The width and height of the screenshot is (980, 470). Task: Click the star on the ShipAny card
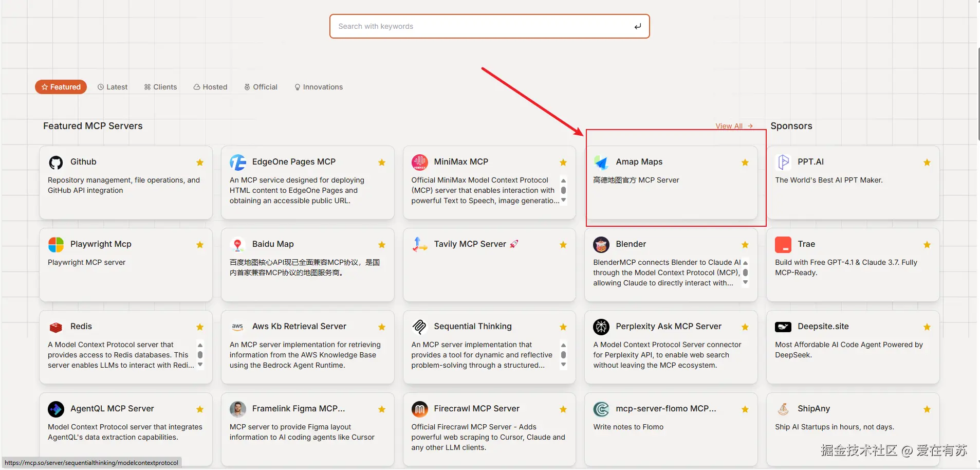coord(927,409)
